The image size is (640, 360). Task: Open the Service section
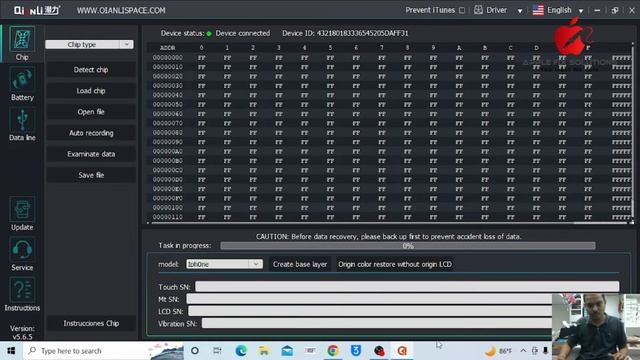pos(22,255)
